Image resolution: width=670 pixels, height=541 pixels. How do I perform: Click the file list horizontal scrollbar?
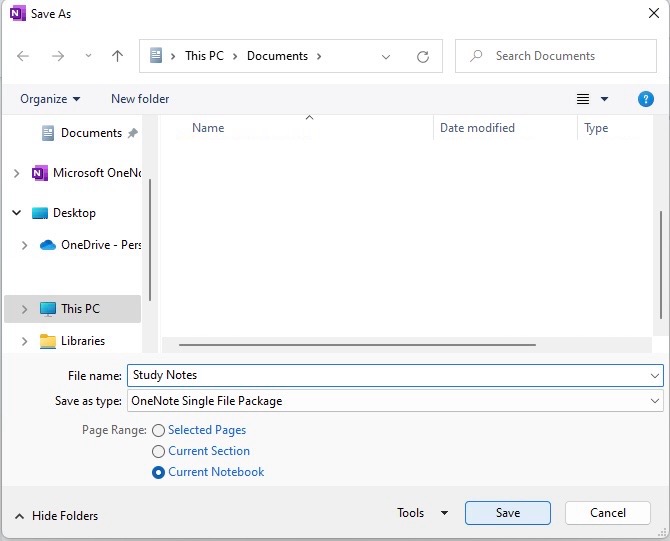357,344
